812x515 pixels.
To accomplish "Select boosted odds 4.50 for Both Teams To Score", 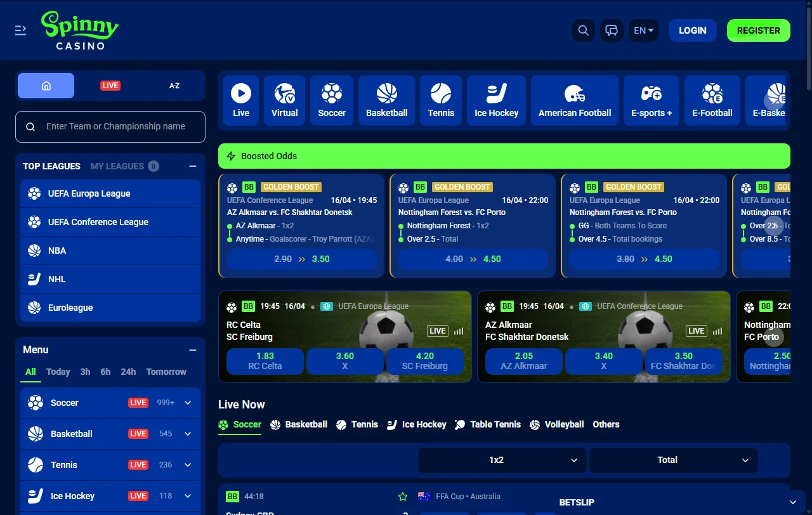I will (x=645, y=259).
